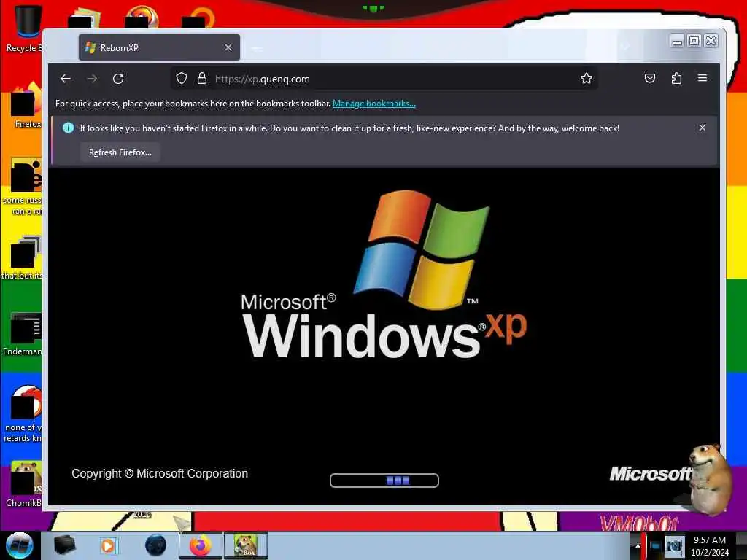Select the 'some russ' desktop icon
Image resolution: width=747 pixels, height=560 pixels.
tap(23, 186)
